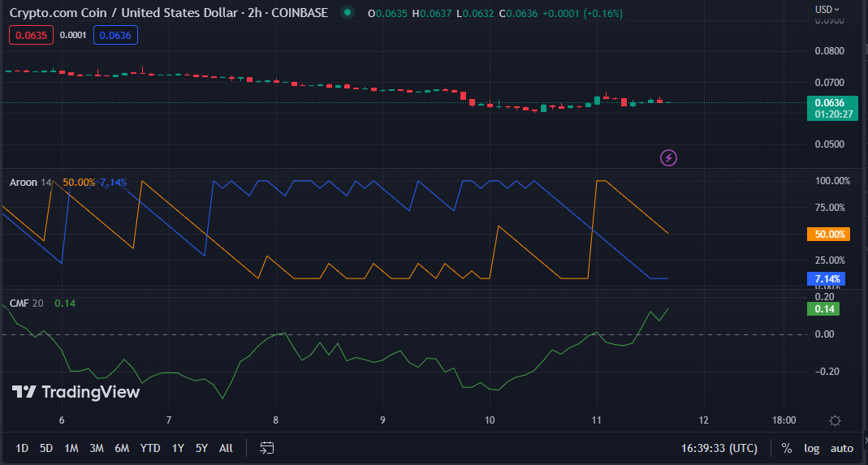
Task: Toggle percent scale mode
Action: click(x=787, y=448)
